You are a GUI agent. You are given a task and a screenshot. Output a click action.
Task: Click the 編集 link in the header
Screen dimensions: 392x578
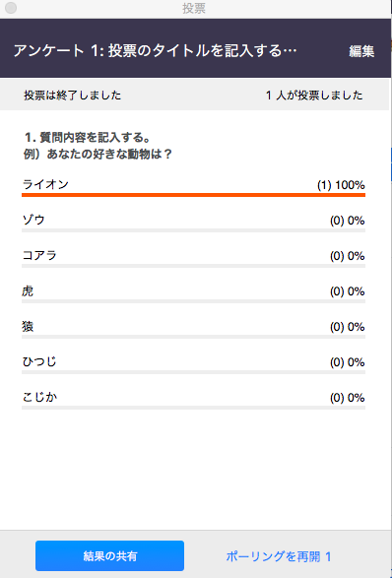tap(361, 51)
